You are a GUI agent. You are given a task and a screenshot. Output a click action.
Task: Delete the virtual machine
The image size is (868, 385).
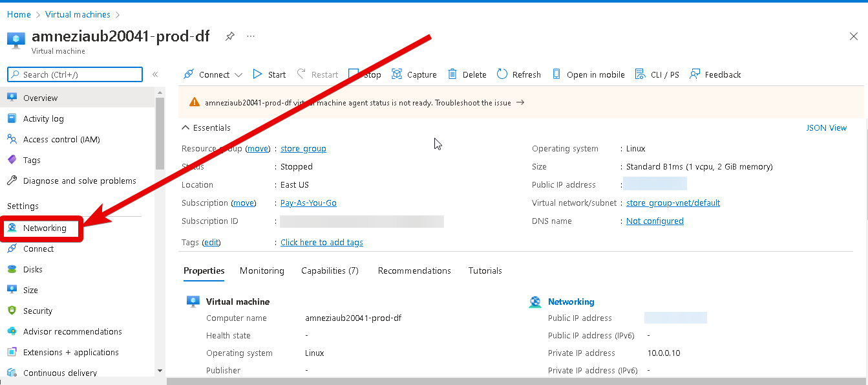(x=467, y=74)
